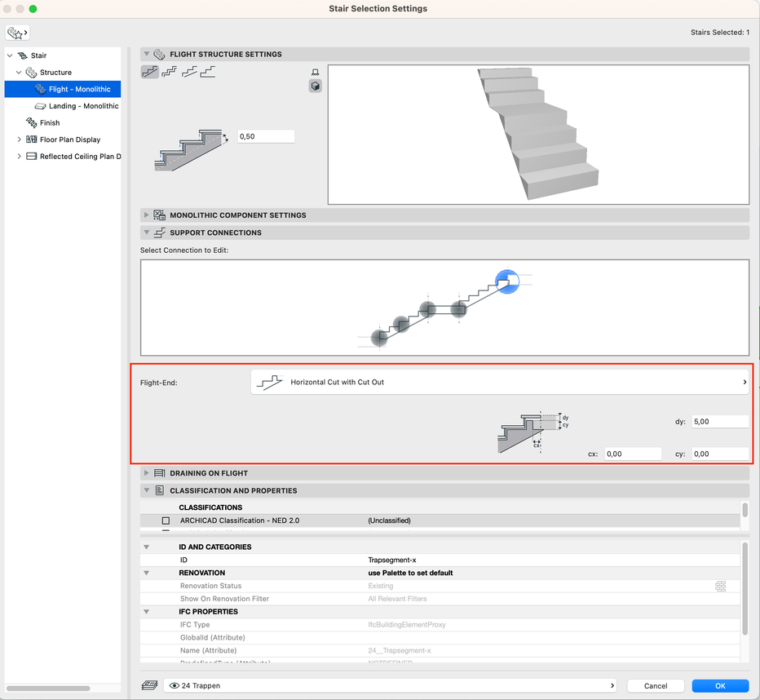Click the Monolithic Component Settings panel icon
The height and width of the screenshot is (700, 760).
[x=159, y=215]
